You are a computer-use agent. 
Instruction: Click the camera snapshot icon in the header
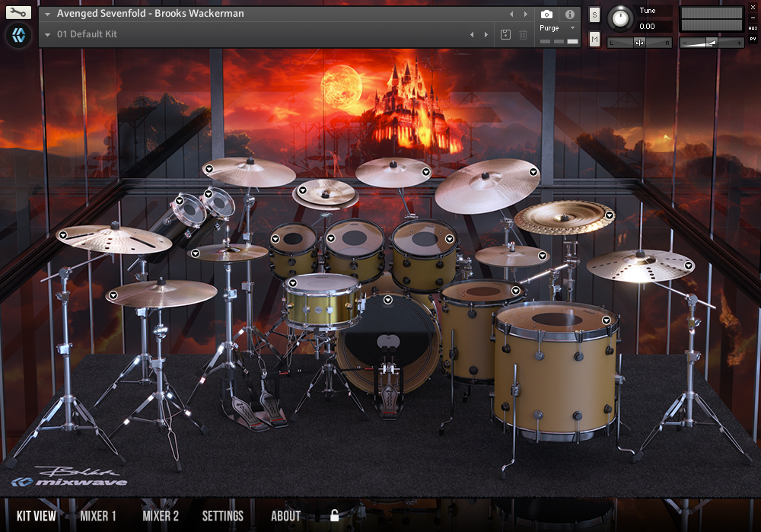click(x=546, y=14)
